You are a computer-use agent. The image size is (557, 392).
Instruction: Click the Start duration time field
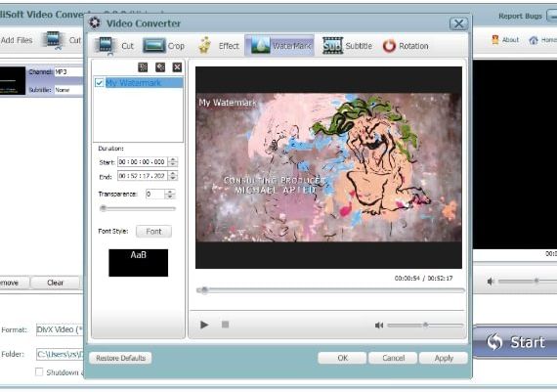[142, 162]
